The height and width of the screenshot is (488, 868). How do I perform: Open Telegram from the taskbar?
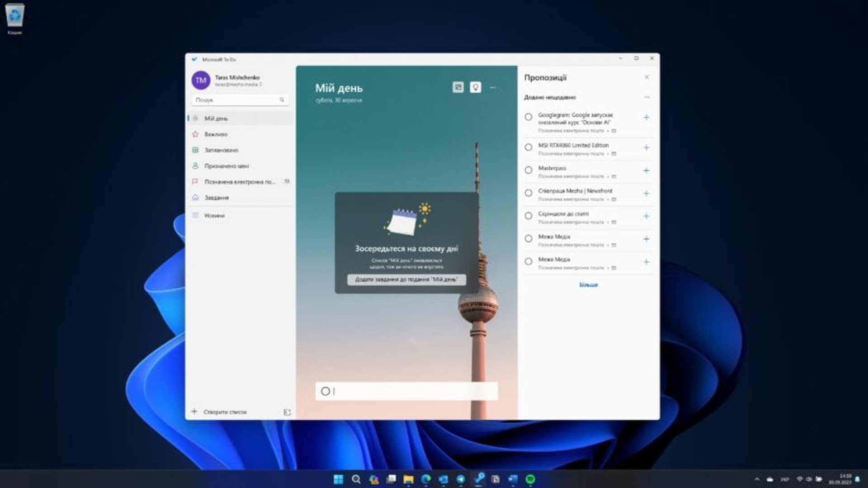[x=461, y=479]
